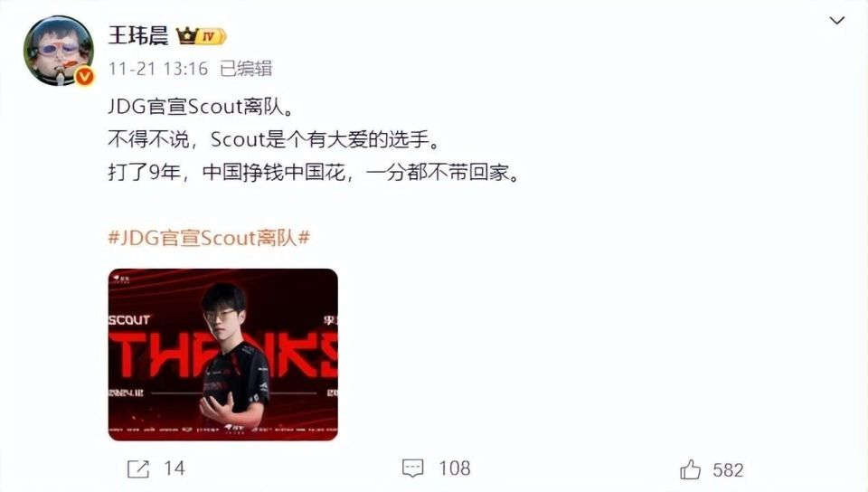Image resolution: width=868 pixels, height=492 pixels.
Task: Open comments via speech bubble icon
Action: point(412,468)
